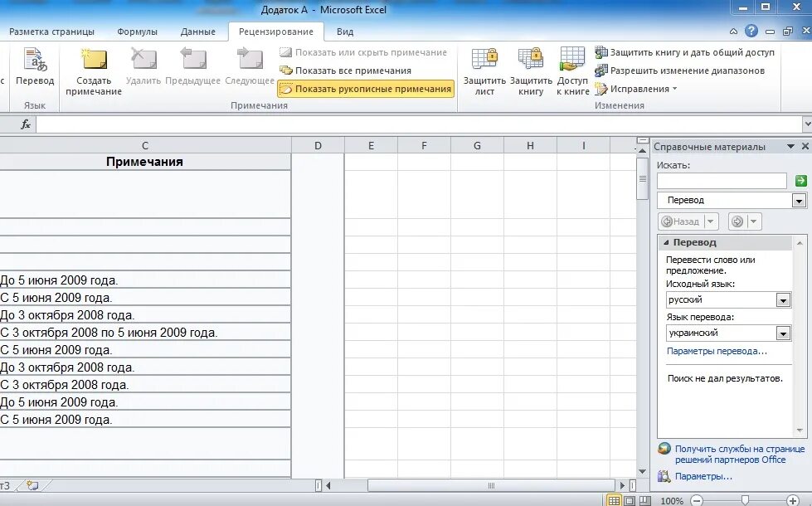Open the Перевод translate tool
The height and width of the screenshot is (506, 812).
click(x=35, y=67)
